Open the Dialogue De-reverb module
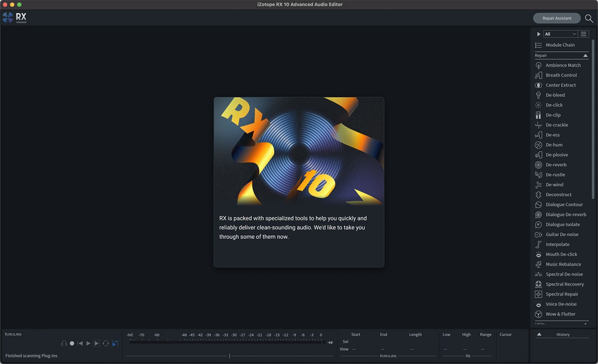Viewport: 598px width, 364px height. [561, 215]
